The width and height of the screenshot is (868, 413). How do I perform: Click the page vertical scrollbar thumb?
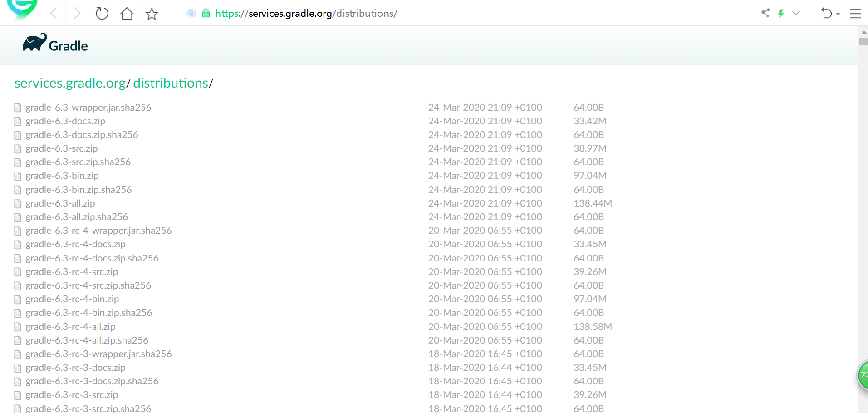[x=863, y=41]
